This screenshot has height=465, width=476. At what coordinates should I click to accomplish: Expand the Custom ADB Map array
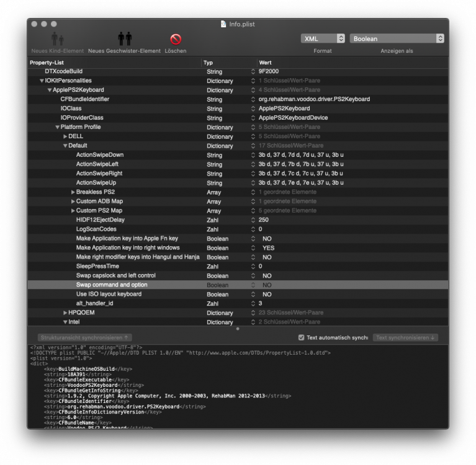click(73, 201)
